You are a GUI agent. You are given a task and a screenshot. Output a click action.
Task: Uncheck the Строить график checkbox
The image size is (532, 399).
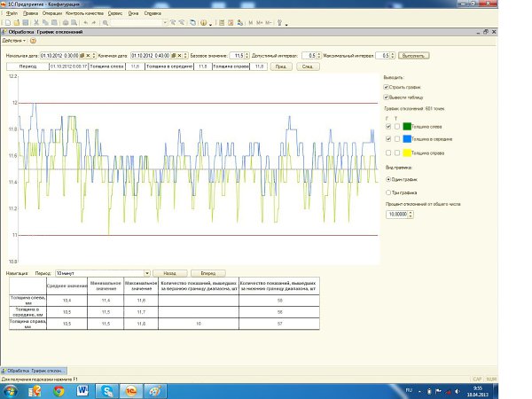pos(387,86)
